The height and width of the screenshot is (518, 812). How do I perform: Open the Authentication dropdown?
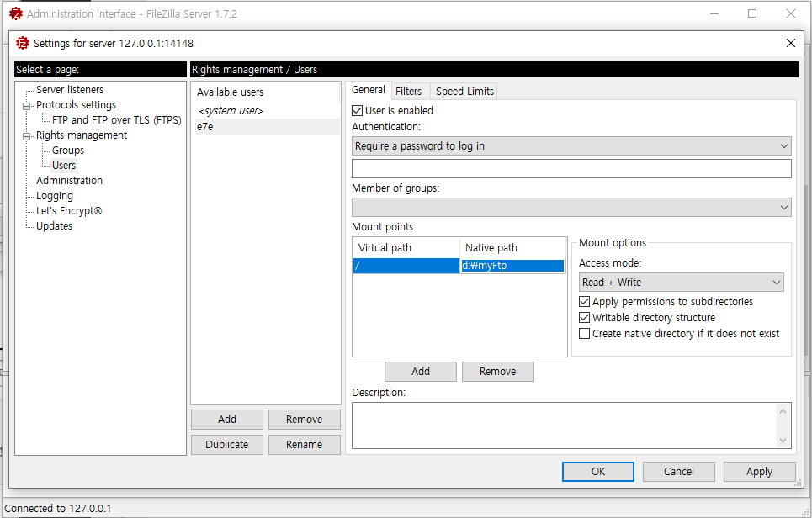(571, 146)
